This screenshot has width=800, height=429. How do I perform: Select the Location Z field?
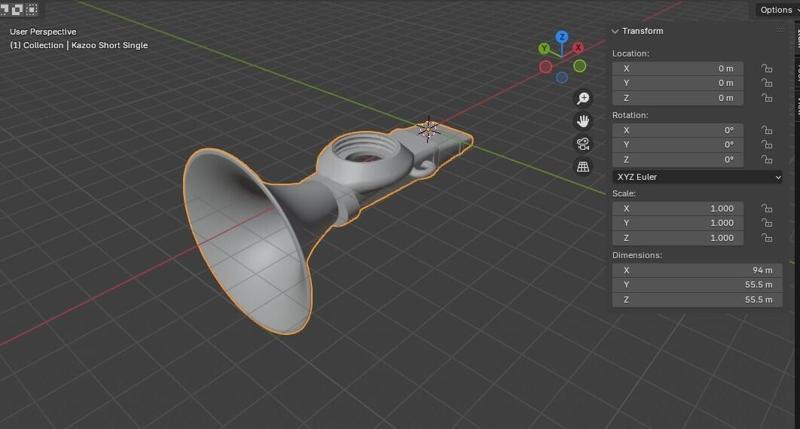click(x=678, y=97)
